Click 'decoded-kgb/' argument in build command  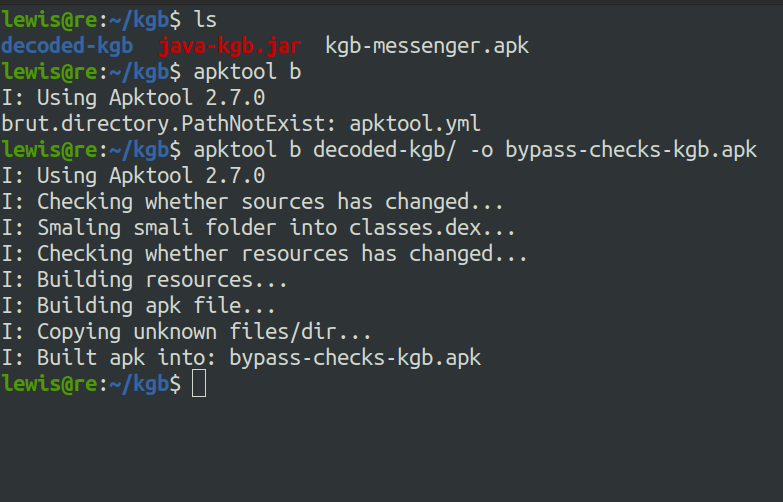click(x=384, y=150)
